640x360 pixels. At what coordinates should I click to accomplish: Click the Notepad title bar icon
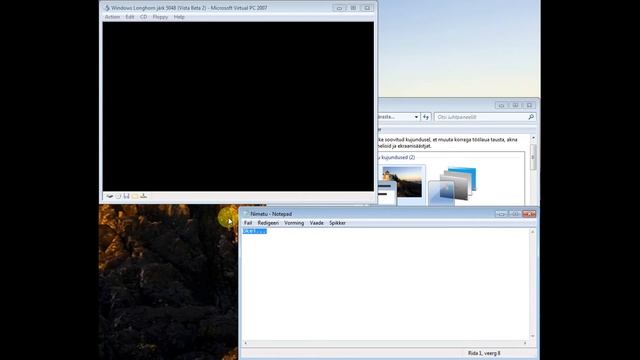tap(246, 214)
